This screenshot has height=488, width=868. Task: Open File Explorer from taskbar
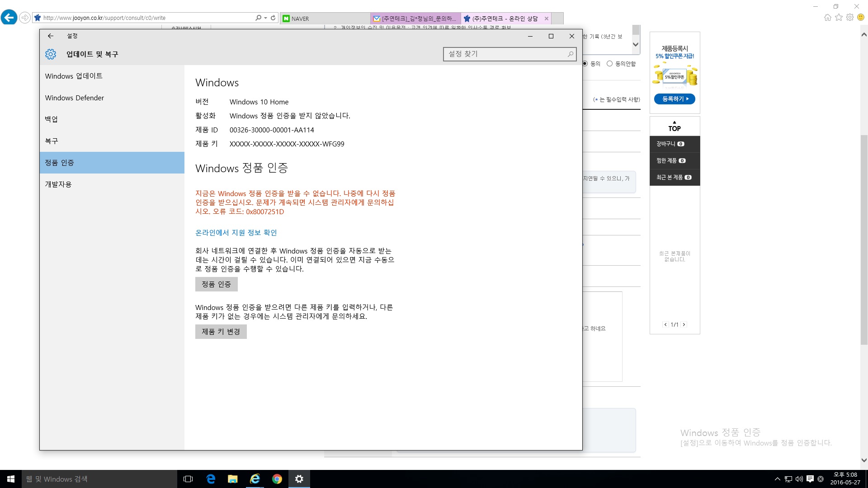click(233, 479)
